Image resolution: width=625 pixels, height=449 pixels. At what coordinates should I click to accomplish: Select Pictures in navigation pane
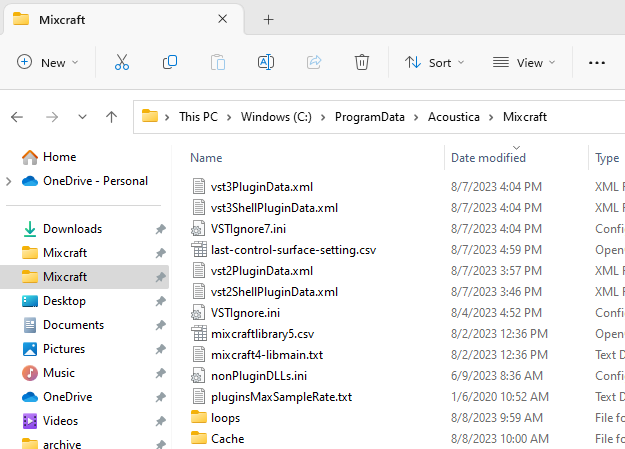pos(64,349)
